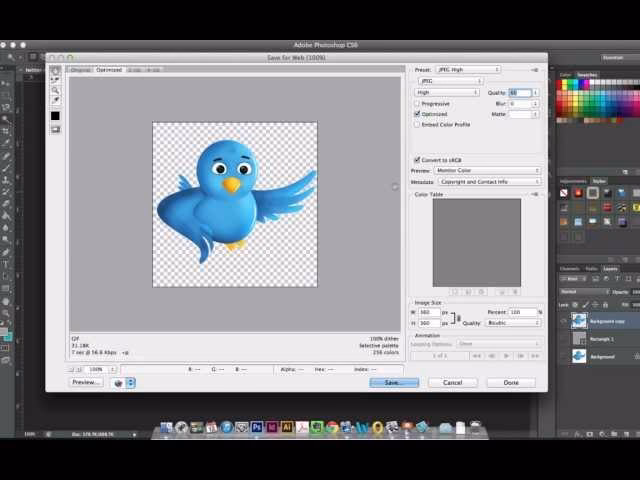Screen dimensions: 640x480
Task: Click lock image pixels brush icon
Action: coord(585,305)
